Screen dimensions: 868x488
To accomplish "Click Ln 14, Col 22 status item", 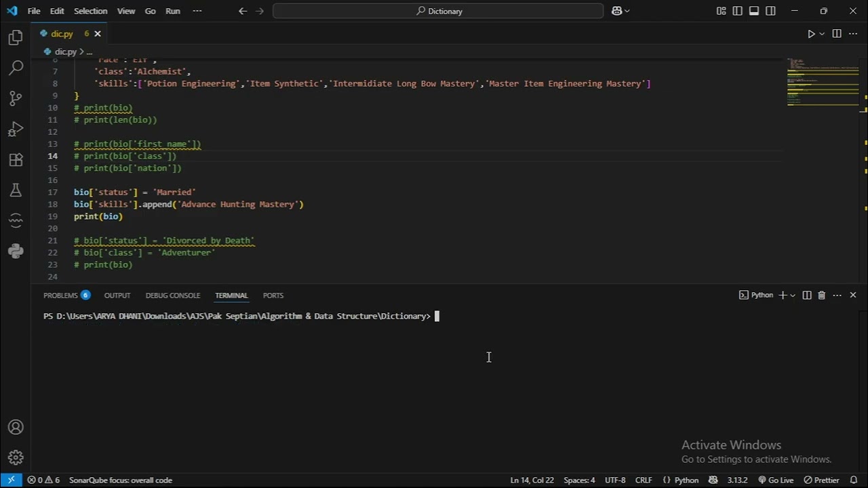I will (x=532, y=480).
